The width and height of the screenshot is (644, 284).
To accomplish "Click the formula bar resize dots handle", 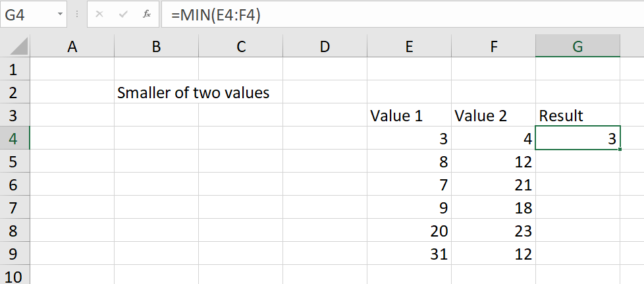I will [77, 14].
